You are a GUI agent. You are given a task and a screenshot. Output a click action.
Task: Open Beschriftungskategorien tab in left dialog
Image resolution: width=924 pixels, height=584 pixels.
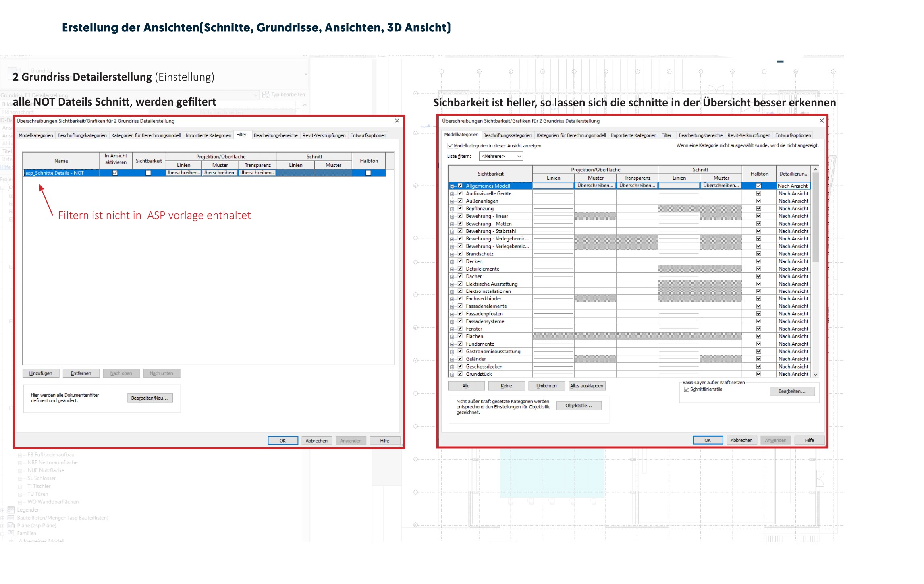(82, 135)
